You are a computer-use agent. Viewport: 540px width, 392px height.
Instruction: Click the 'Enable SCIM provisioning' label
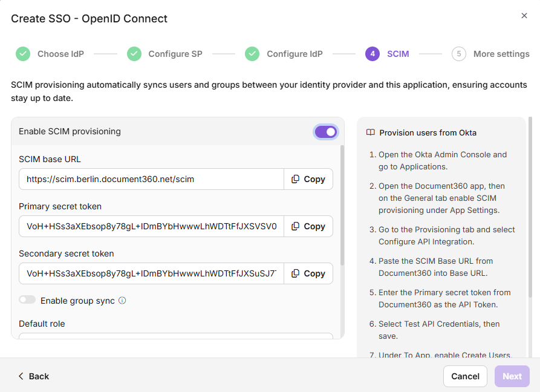click(70, 132)
